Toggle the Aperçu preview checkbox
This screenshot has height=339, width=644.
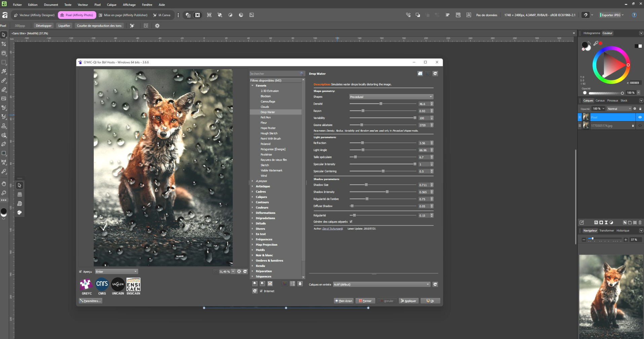(80, 272)
